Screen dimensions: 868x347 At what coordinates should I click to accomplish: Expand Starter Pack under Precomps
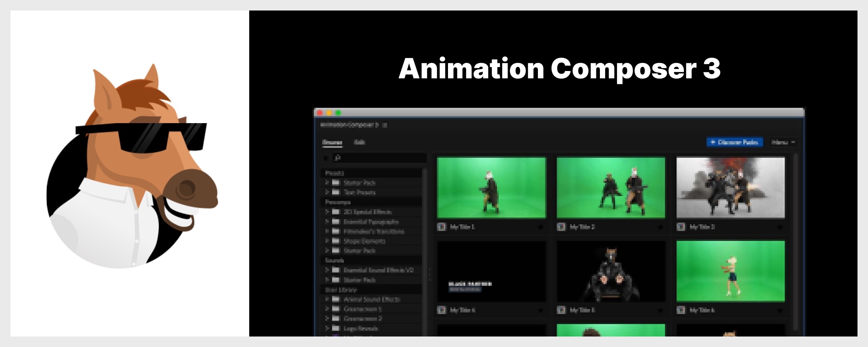coord(327,250)
